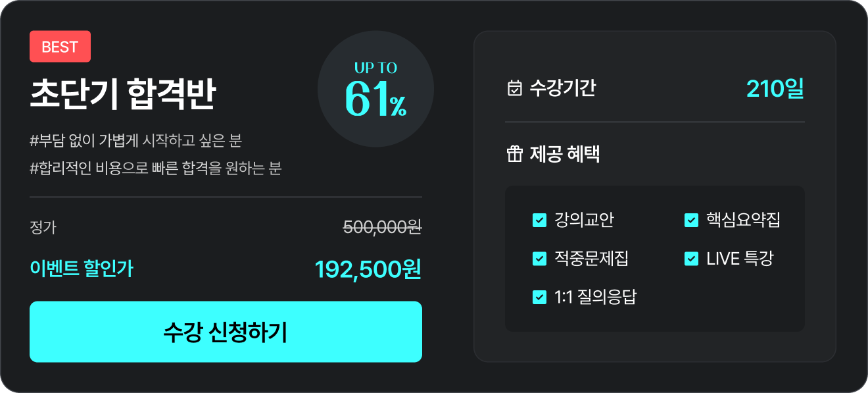Click the 제공 혜택 heading text
This screenshot has height=393, width=868.
tap(564, 154)
